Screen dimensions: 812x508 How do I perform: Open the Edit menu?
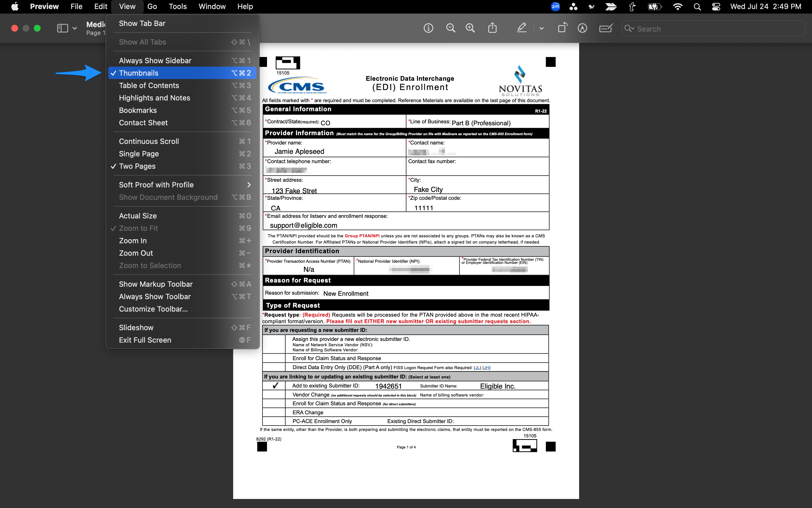(x=101, y=6)
